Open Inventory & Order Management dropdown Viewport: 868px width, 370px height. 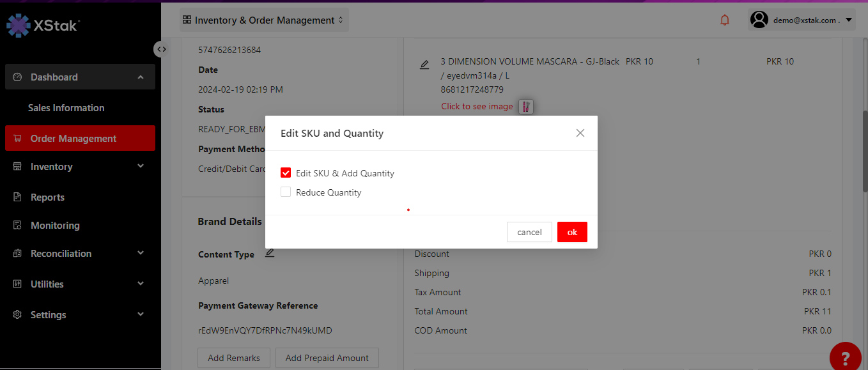pyautogui.click(x=263, y=20)
